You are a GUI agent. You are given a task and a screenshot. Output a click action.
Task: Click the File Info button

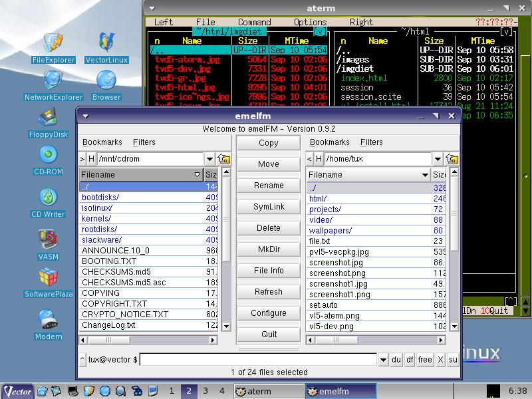click(269, 271)
